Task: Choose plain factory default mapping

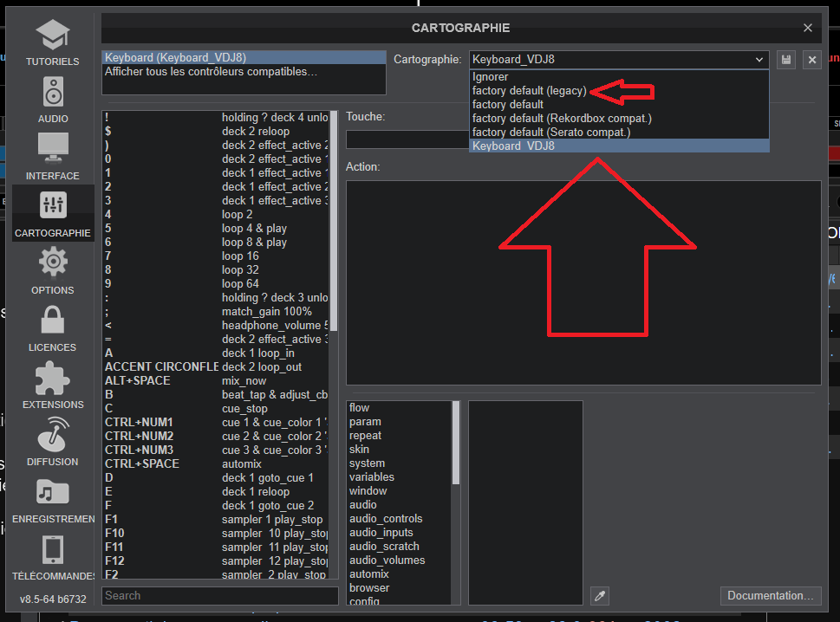Action: coord(619,104)
